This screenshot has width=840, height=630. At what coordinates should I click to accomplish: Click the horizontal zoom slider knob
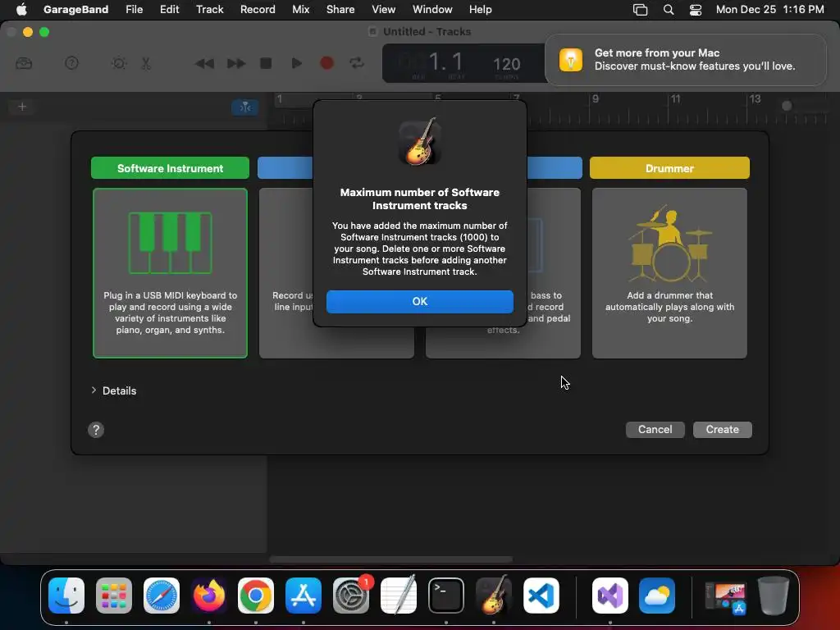[787, 106]
